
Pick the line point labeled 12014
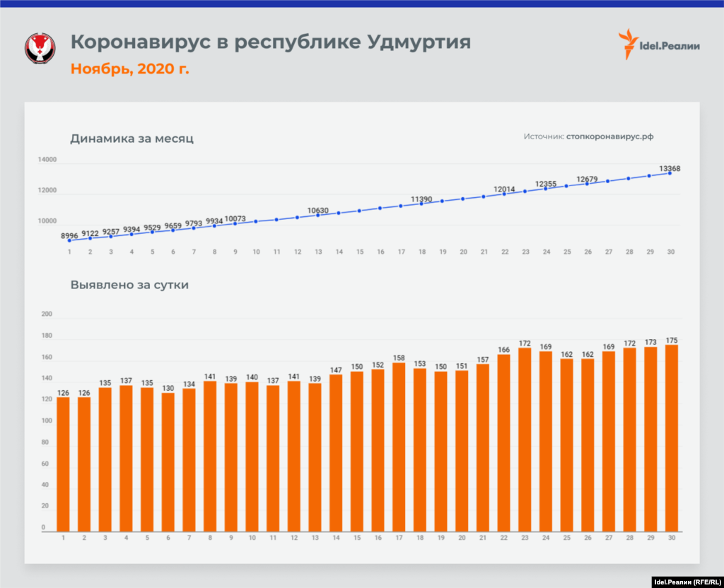point(505,193)
